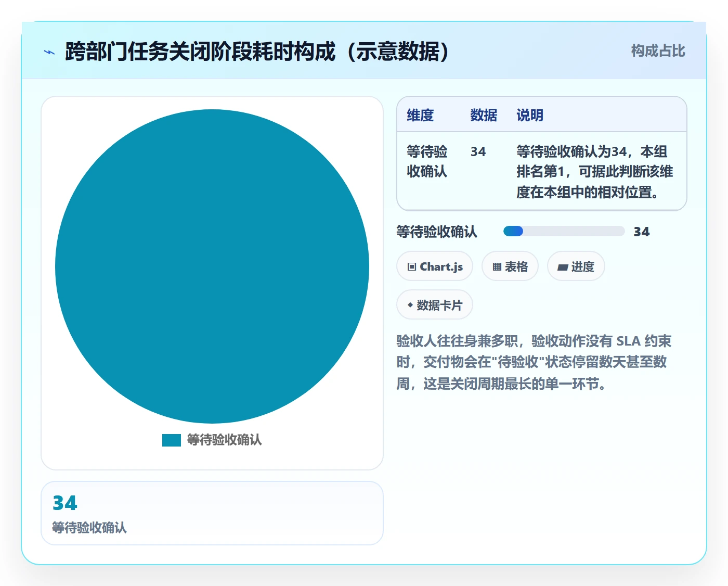Click the teal pie chart slice
Viewport: 728px width, 586px height.
[212, 266]
